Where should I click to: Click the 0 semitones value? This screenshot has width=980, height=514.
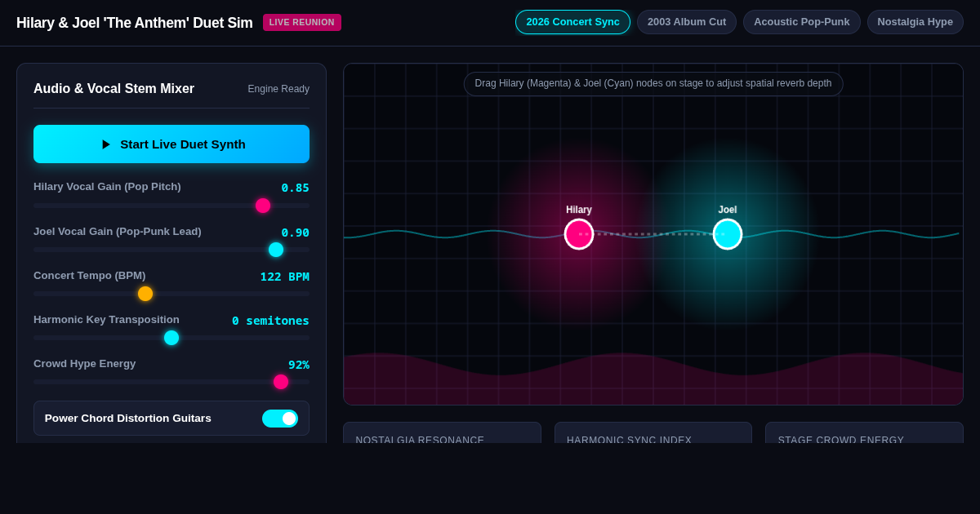click(x=270, y=321)
